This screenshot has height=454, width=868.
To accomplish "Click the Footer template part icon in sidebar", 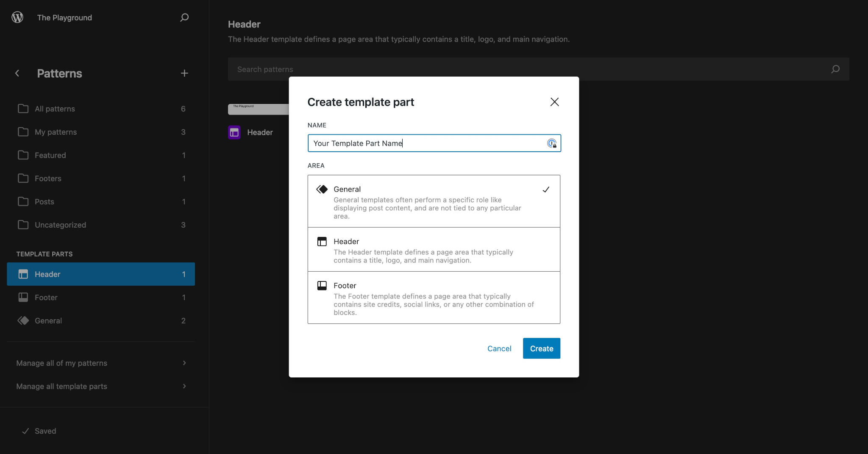I will pyautogui.click(x=23, y=297).
